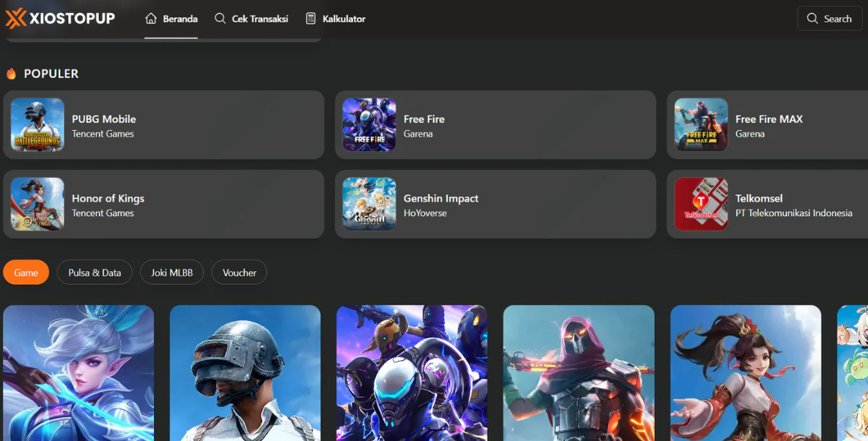Image resolution: width=868 pixels, height=441 pixels.
Task: Click the PUBG Mobile game icon
Action: (x=38, y=125)
